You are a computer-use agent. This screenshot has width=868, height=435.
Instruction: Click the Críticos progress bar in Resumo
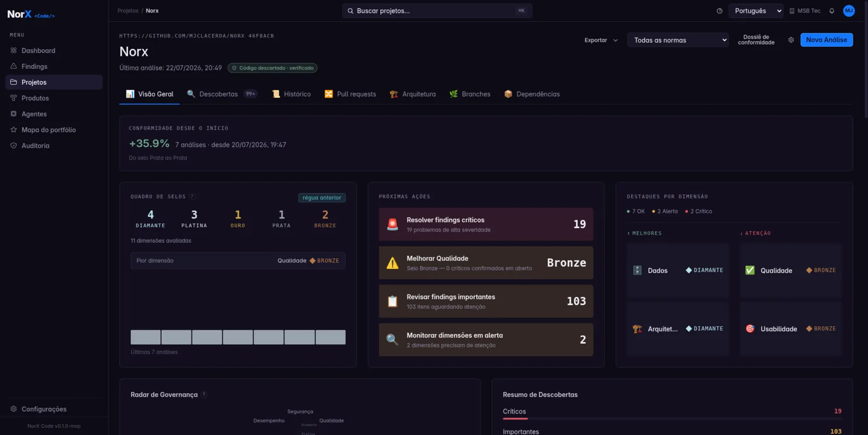(x=672, y=419)
